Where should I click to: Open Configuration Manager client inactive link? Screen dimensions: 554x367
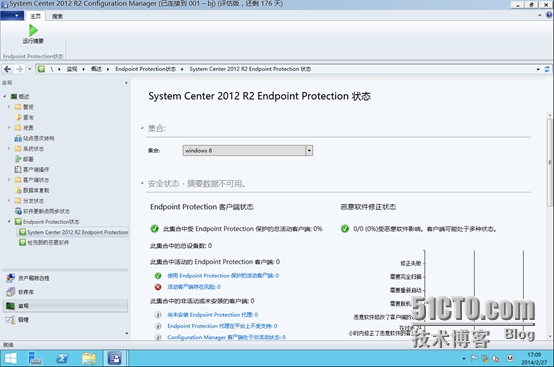click(226, 337)
